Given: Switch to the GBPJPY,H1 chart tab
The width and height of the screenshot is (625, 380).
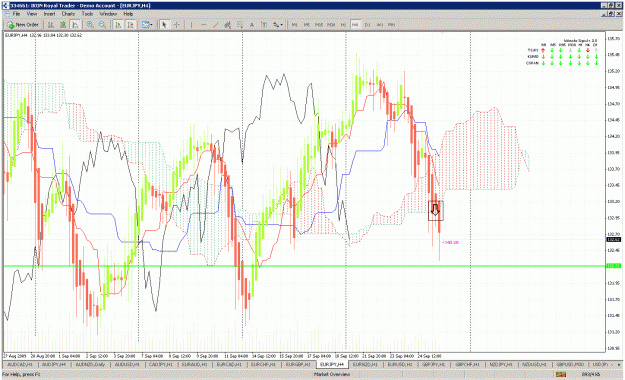Looking at the screenshot, I should pyautogui.click(x=433, y=364).
